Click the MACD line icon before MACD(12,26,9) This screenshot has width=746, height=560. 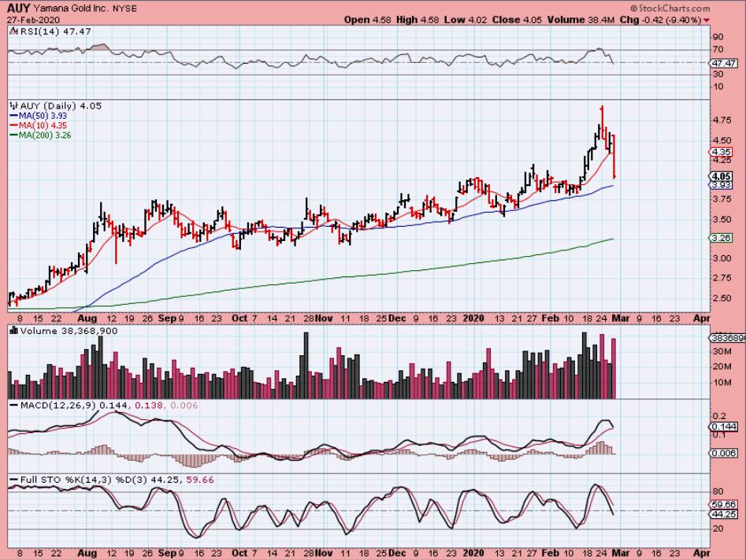tap(14, 406)
